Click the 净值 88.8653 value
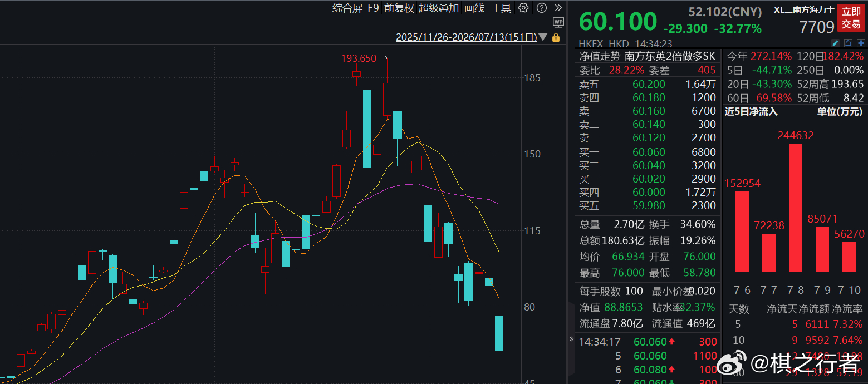Image resolution: width=868 pixels, height=384 pixels. tap(622, 307)
